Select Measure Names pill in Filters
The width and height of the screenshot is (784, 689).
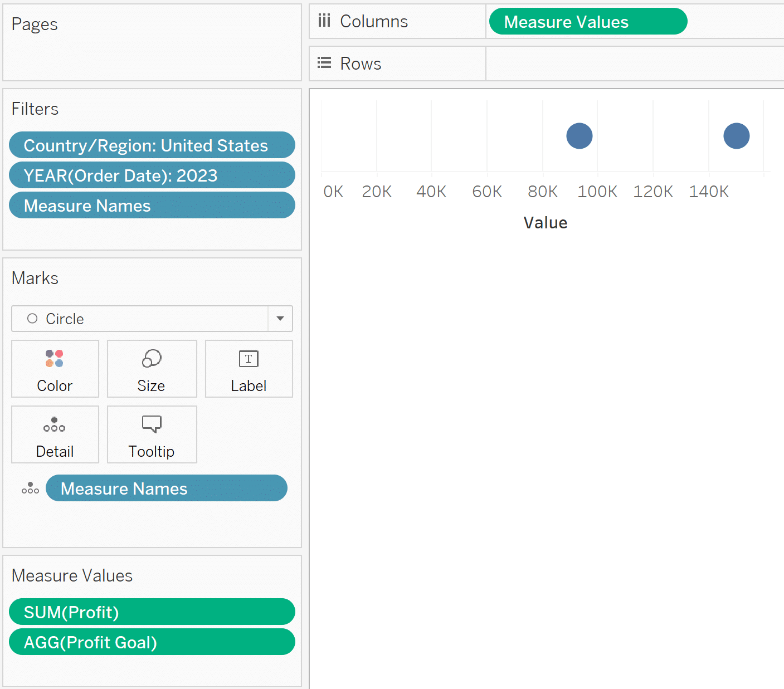coord(152,205)
